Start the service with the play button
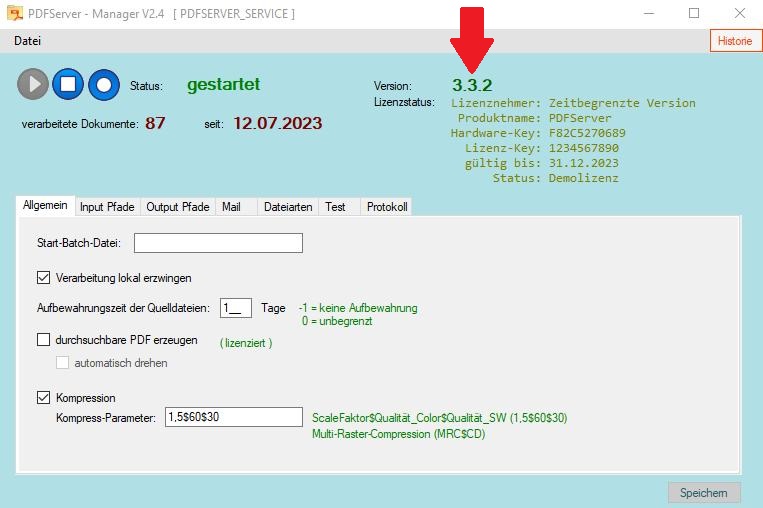 (33, 84)
